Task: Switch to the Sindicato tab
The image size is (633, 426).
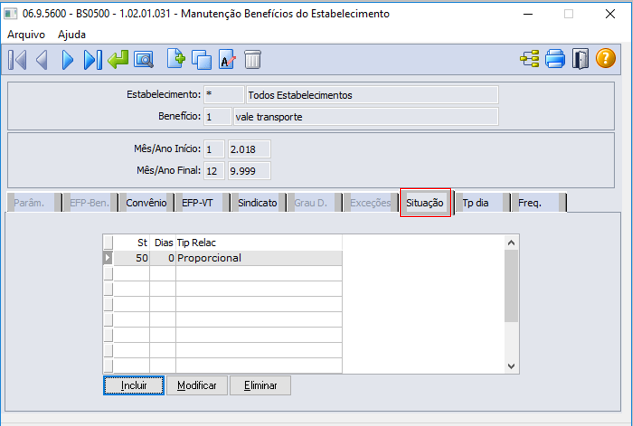Action: coord(258,203)
